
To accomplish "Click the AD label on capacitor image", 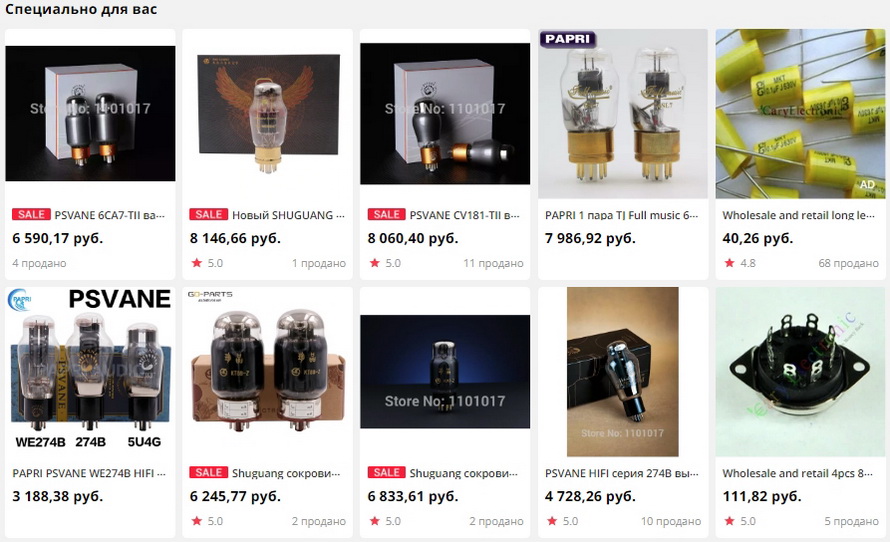I will (867, 184).
